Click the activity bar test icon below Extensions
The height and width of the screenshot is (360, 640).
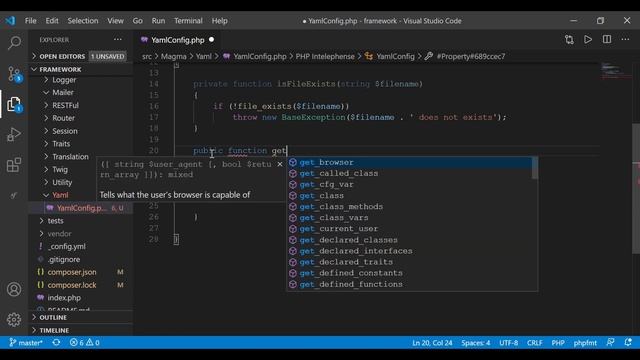coord(14,195)
